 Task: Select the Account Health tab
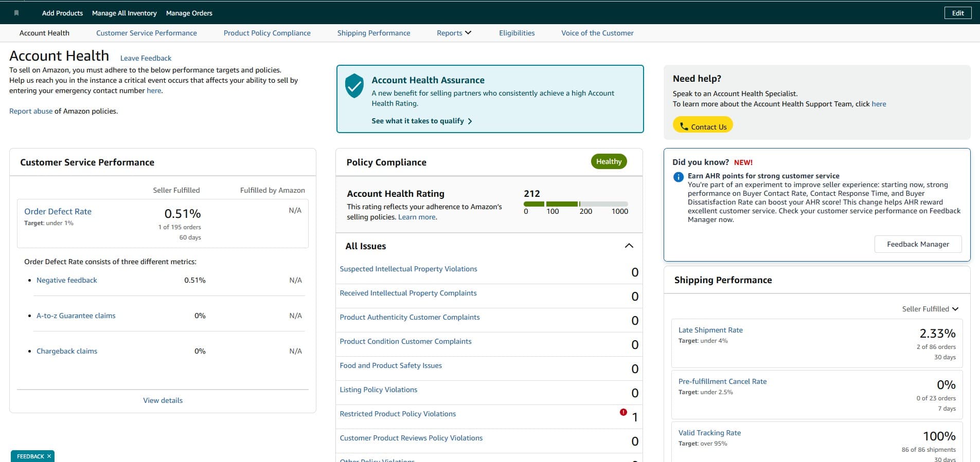click(44, 33)
